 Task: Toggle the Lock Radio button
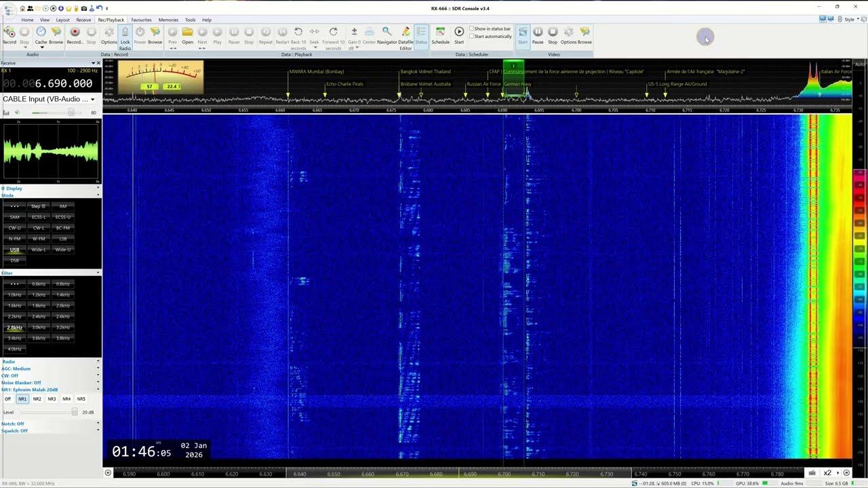125,38
